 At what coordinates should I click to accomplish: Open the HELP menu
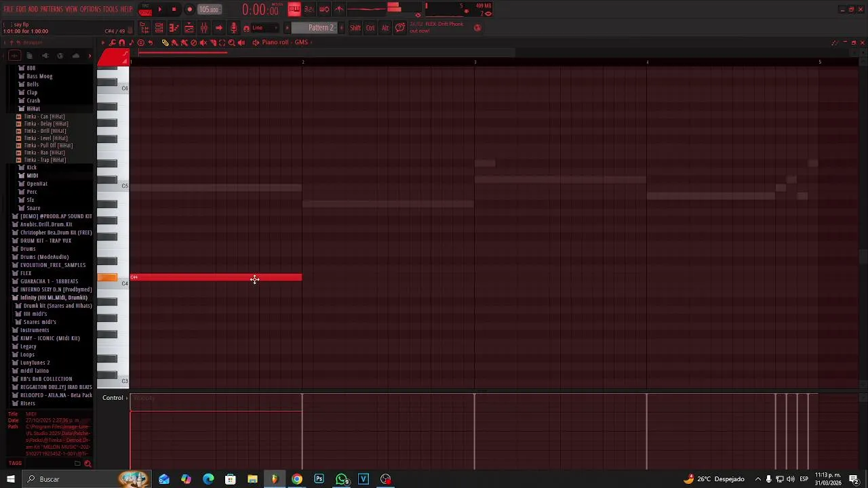[x=126, y=9]
